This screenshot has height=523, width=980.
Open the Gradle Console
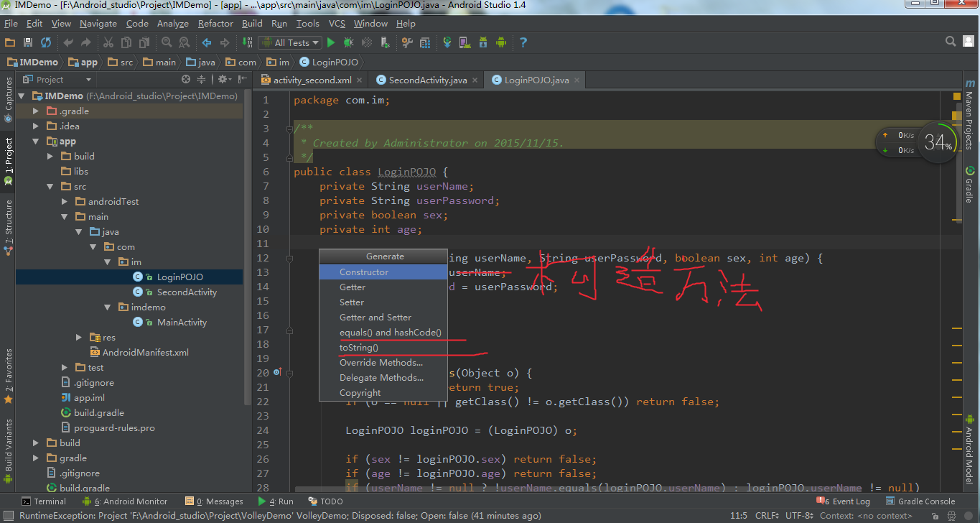pos(920,501)
